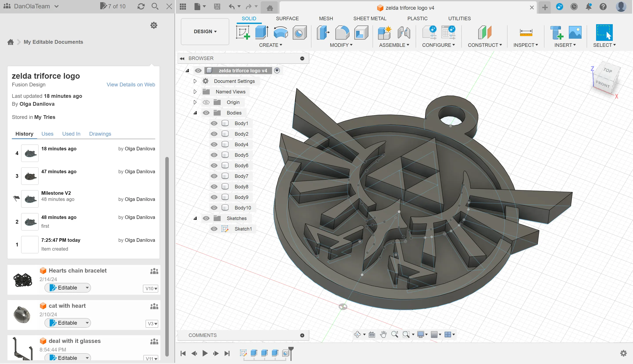Image resolution: width=633 pixels, height=364 pixels.
Task: Activate the zelda triforce logo v4 radio button
Action: [x=277, y=71]
